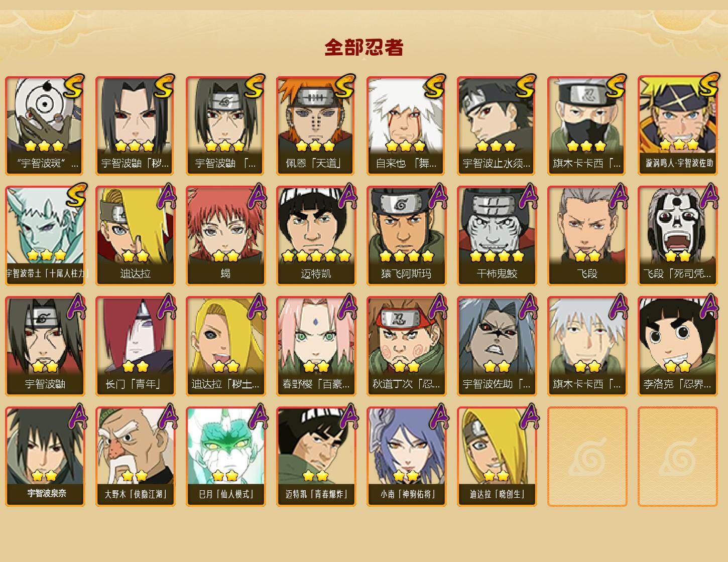The width and height of the screenshot is (728, 562).
Task: Open the 大野木「侠隐江湖」 card
Action: click(x=135, y=457)
